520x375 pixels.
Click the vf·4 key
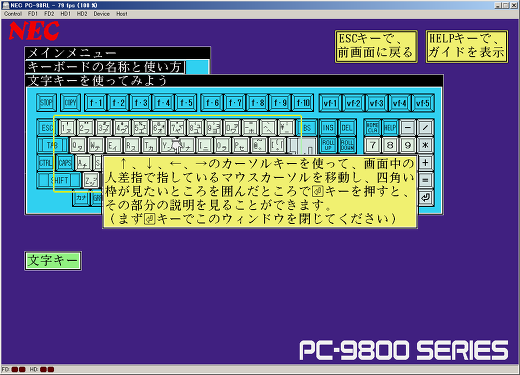point(399,103)
